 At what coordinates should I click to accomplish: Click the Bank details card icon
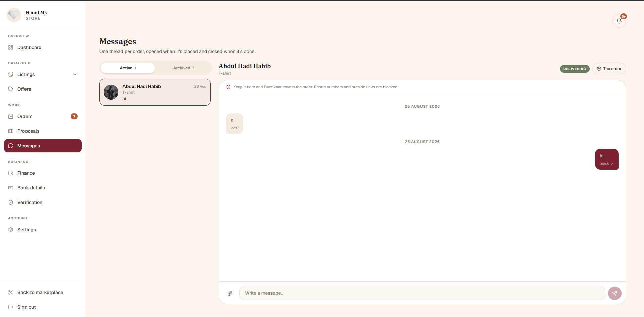(x=11, y=188)
